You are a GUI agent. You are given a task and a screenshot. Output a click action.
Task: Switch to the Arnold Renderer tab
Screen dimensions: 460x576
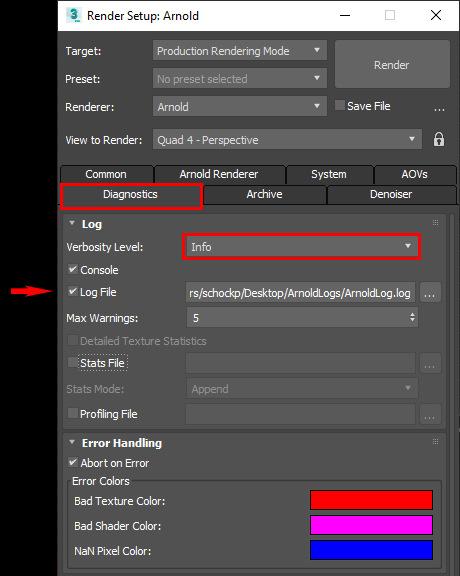pyautogui.click(x=219, y=174)
